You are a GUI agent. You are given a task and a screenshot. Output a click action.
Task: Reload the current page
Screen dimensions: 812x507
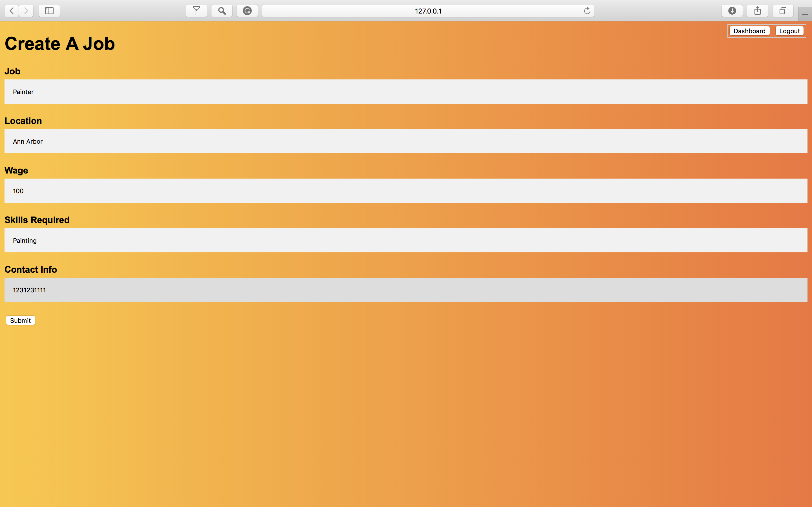587,11
